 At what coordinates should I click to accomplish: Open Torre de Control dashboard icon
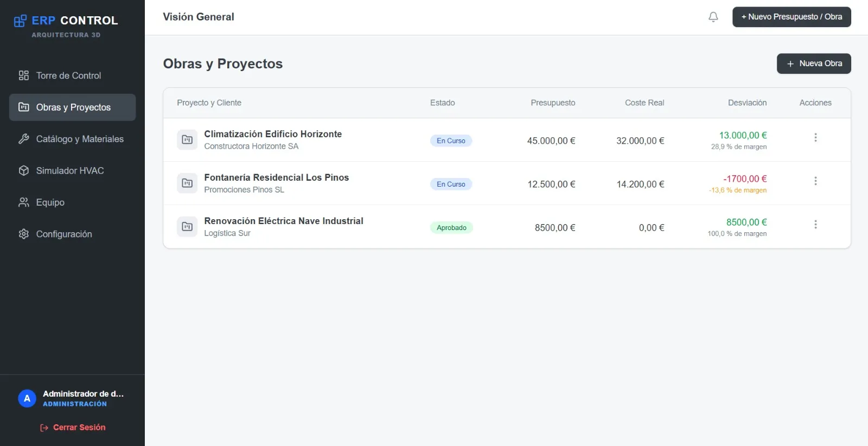point(23,75)
